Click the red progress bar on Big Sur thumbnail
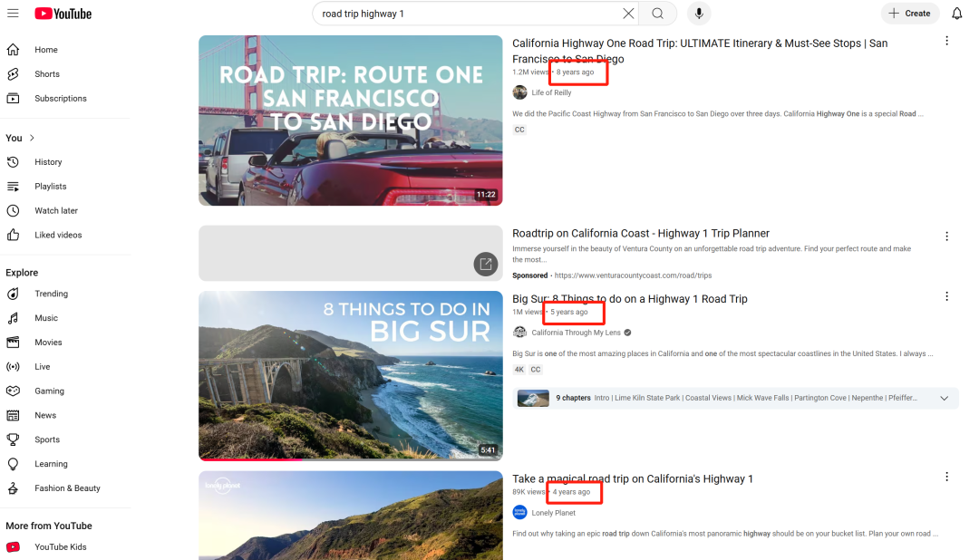Viewport: 979px width, 560px height. point(250,459)
